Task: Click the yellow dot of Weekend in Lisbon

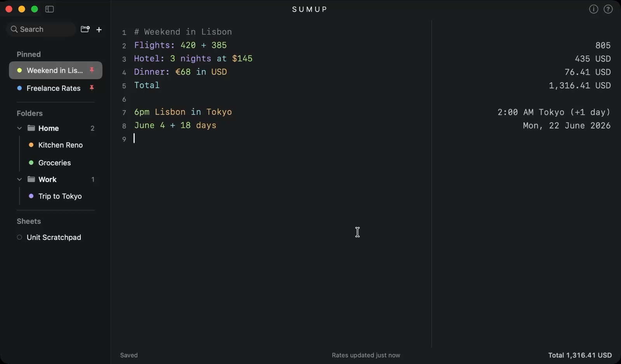Action: pyautogui.click(x=19, y=70)
